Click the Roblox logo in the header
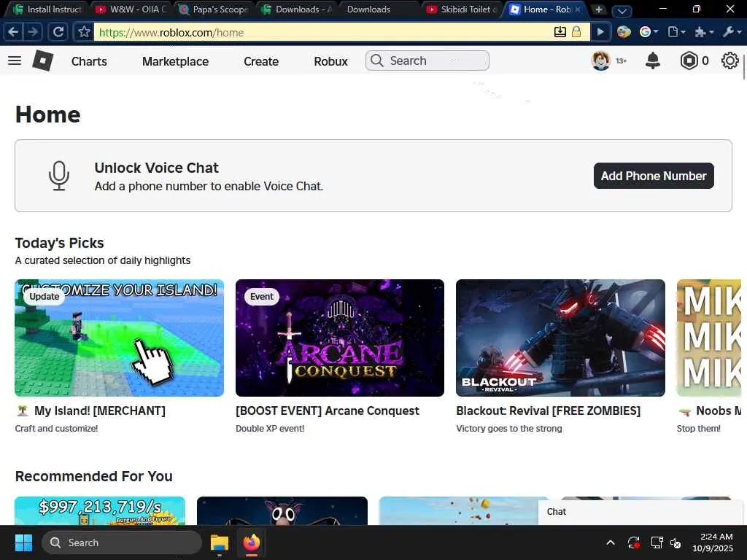The height and width of the screenshot is (560, 747). click(43, 61)
